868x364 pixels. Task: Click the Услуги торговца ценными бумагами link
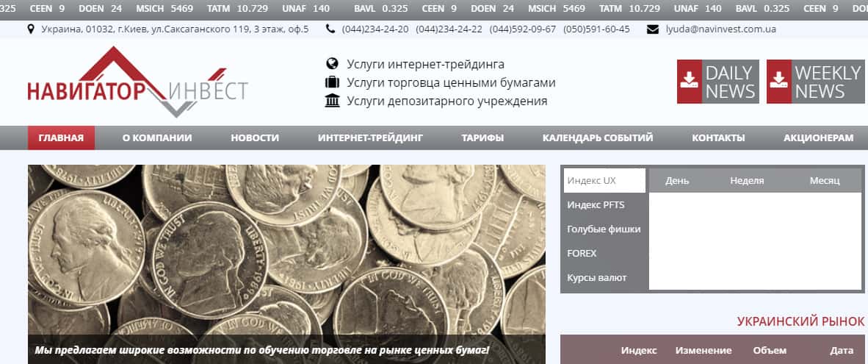451,82
